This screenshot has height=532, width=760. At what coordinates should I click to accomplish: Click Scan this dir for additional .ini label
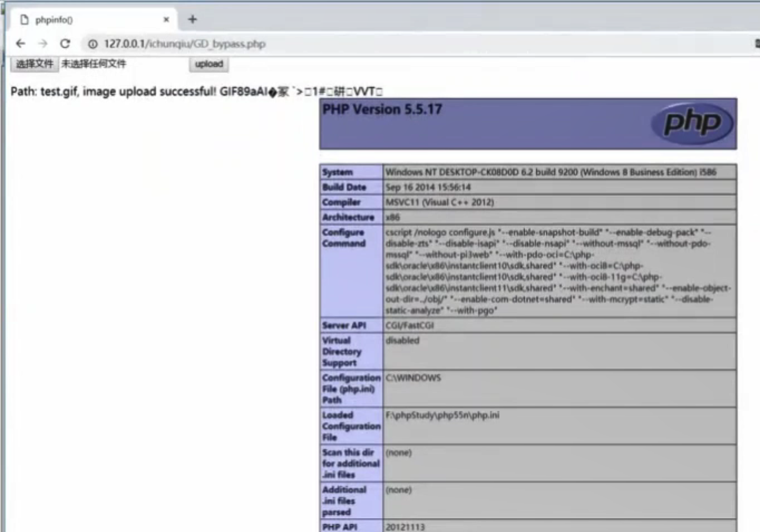[x=351, y=464]
